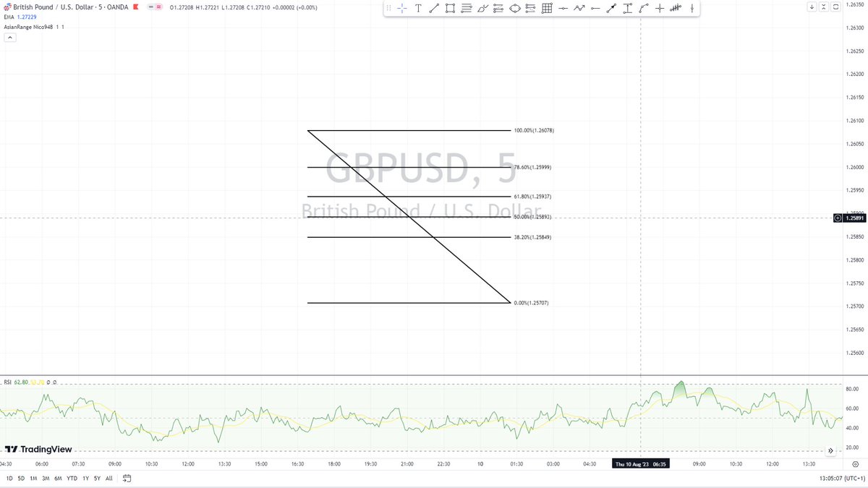Set time range to 1M
The image size is (868, 488).
[33, 478]
